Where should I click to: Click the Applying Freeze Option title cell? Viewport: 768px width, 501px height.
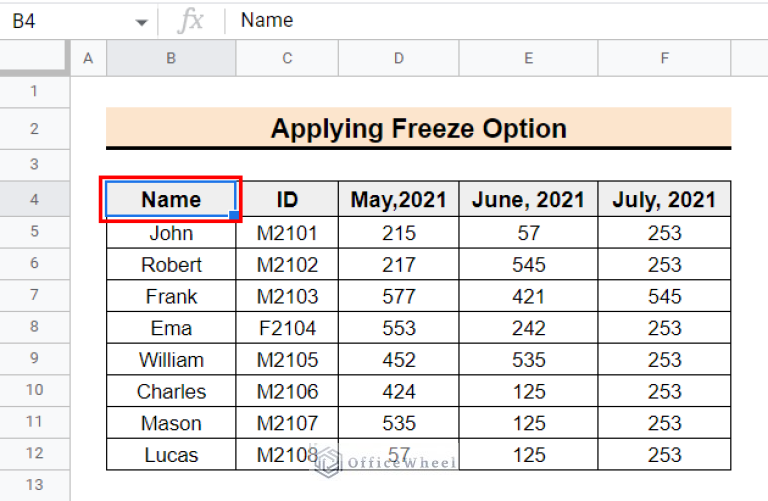click(418, 129)
